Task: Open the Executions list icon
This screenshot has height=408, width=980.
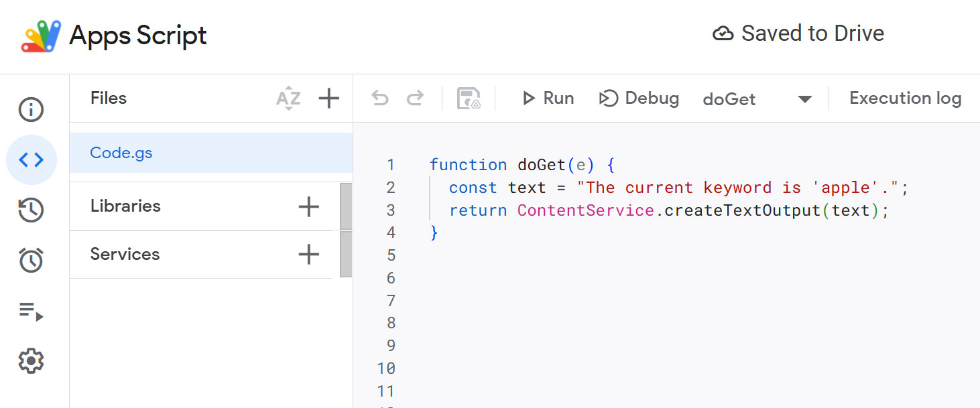Action: [x=31, y=311]
